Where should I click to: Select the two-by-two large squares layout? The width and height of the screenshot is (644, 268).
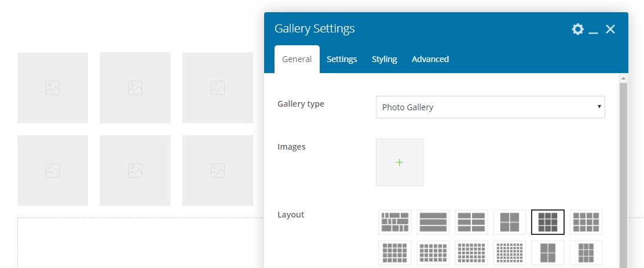point(509,222)
